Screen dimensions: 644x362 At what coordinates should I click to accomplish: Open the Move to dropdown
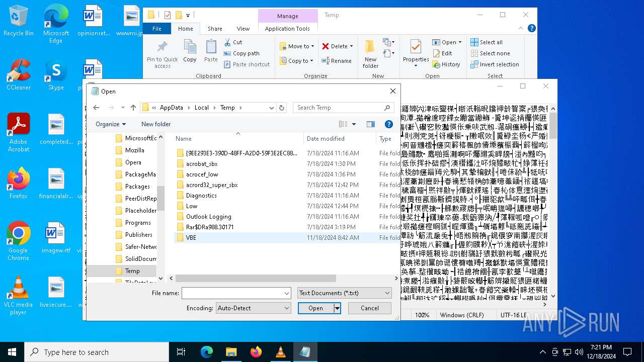coord(297,46)
